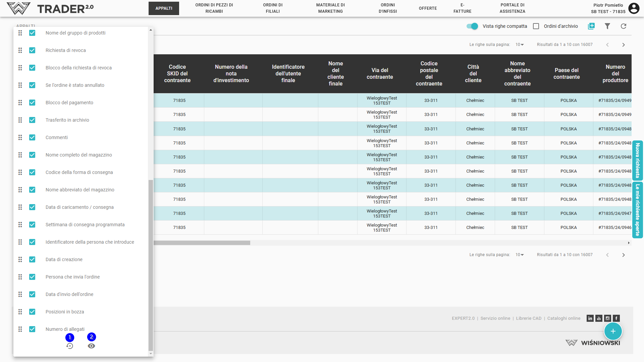
Task: Open the E-FATTURE menu tab
Action: pos(462,8)
